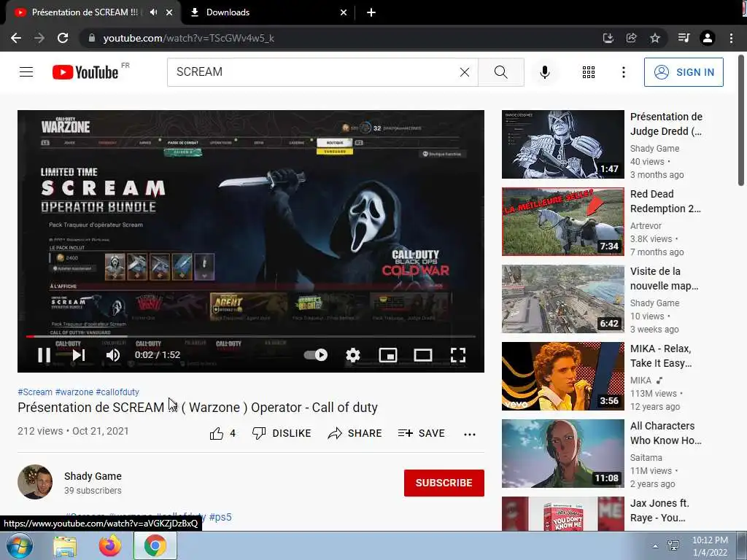747x560 pixels.
Task: Click the SIGN IN button
Action: 684,72
